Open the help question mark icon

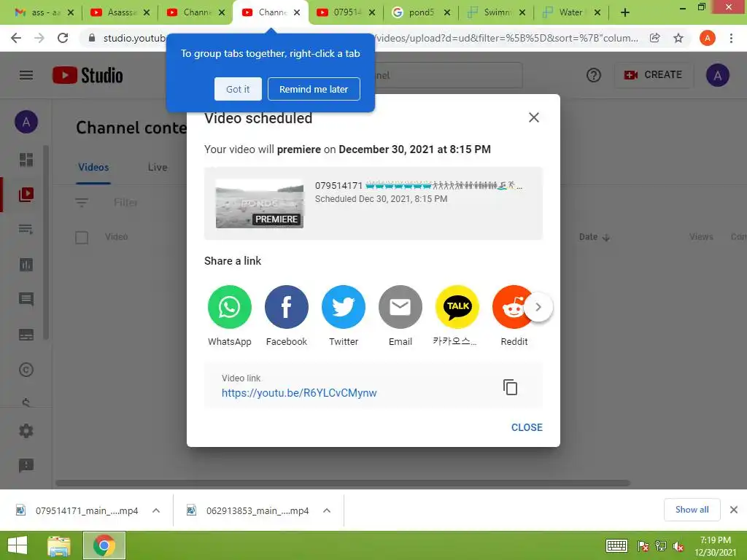click(x=594, y=75)
